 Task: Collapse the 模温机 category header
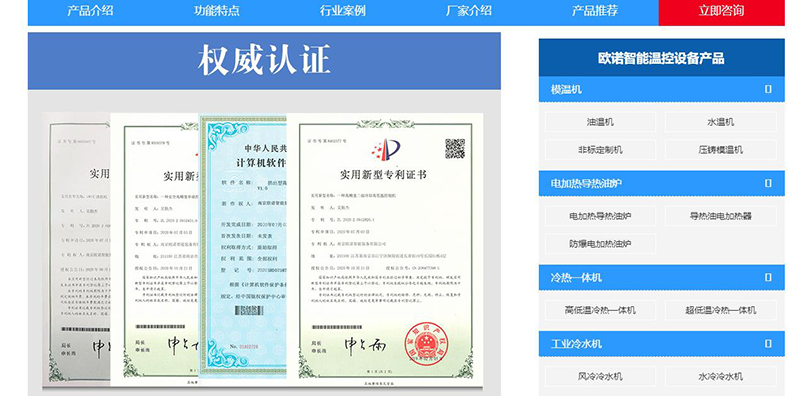[662, 89]
